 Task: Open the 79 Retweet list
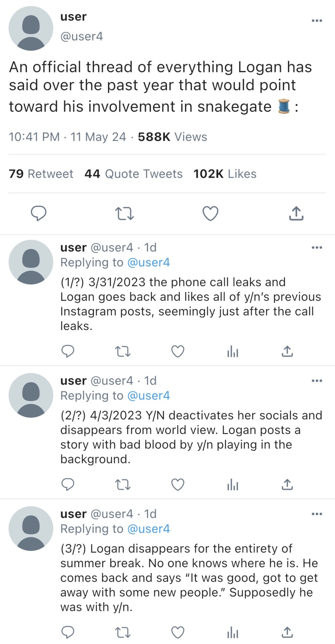41,174
